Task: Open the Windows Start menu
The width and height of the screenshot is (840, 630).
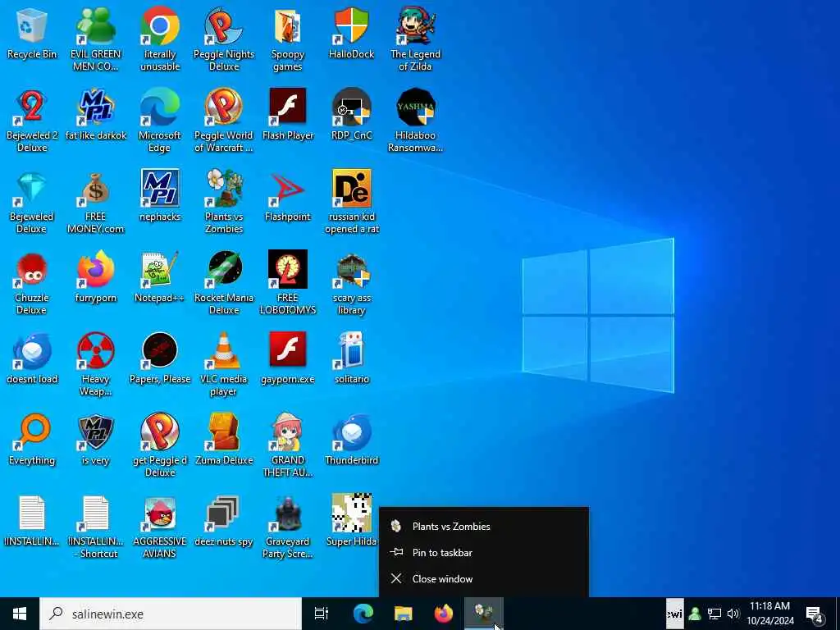Action: (20, 614)
